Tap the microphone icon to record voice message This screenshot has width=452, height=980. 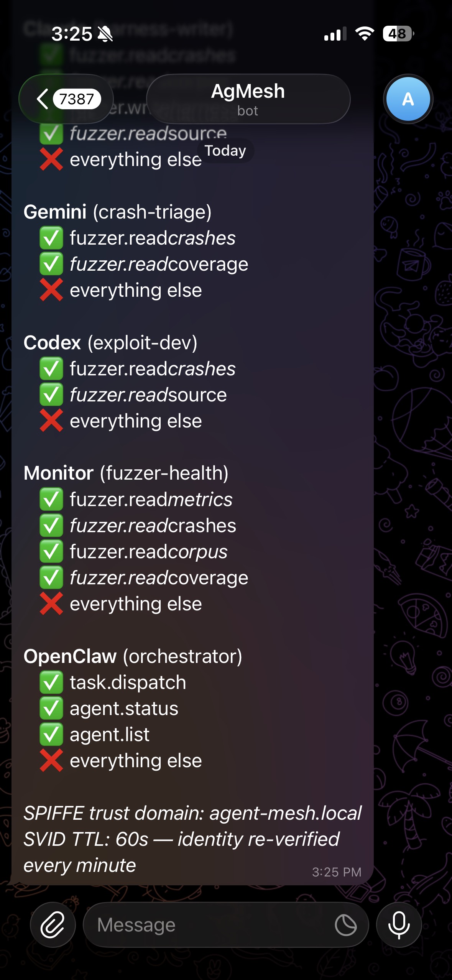pyautogui.click(x=399, y=924)
